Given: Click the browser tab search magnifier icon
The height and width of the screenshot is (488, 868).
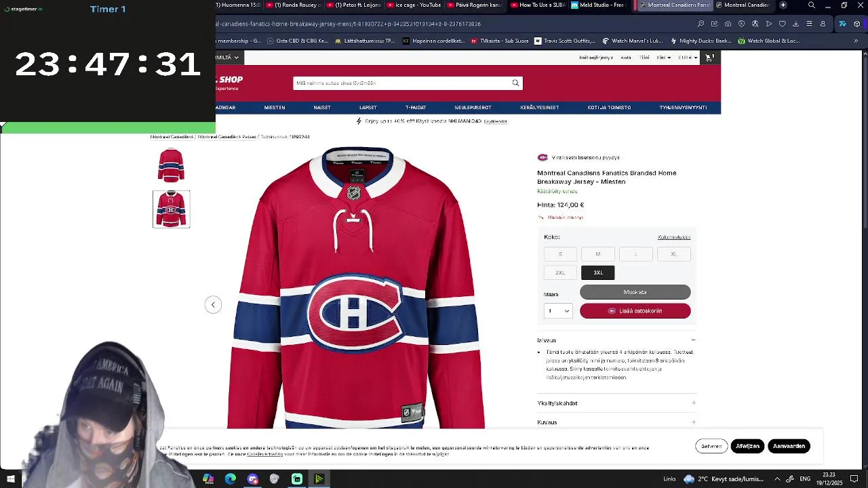Looking at the screenshot, I should 812,5.
